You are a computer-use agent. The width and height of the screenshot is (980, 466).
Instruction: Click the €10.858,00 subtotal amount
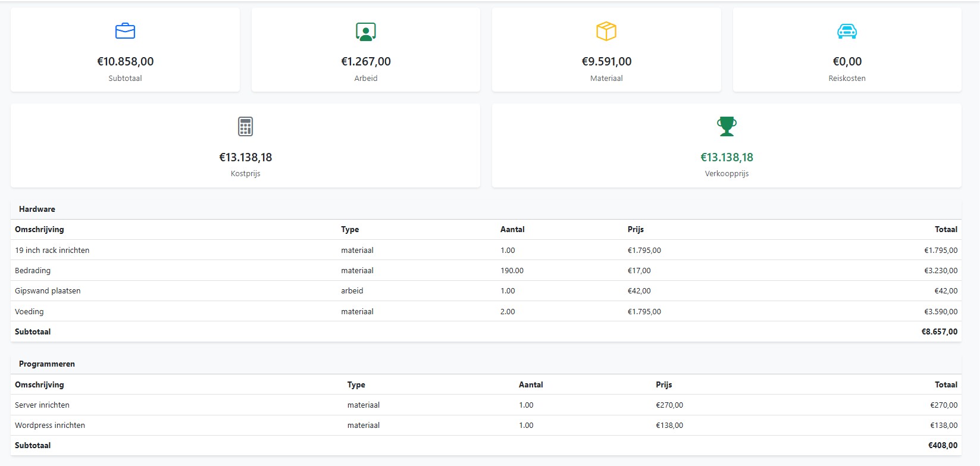(126, 61)
